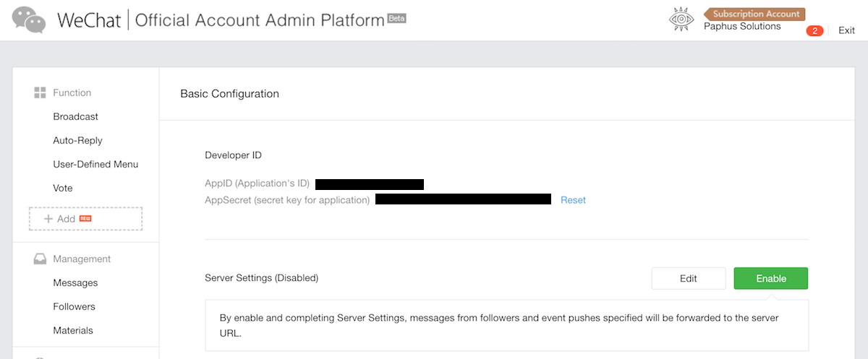View Followers in the sidebar
This screenshot has height=359, width=868.
(74, 306)
